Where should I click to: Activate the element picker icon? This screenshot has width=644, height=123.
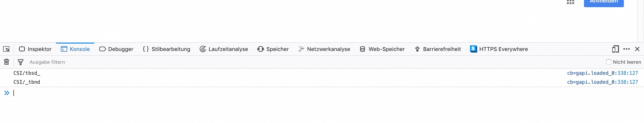tap(6, 49)
